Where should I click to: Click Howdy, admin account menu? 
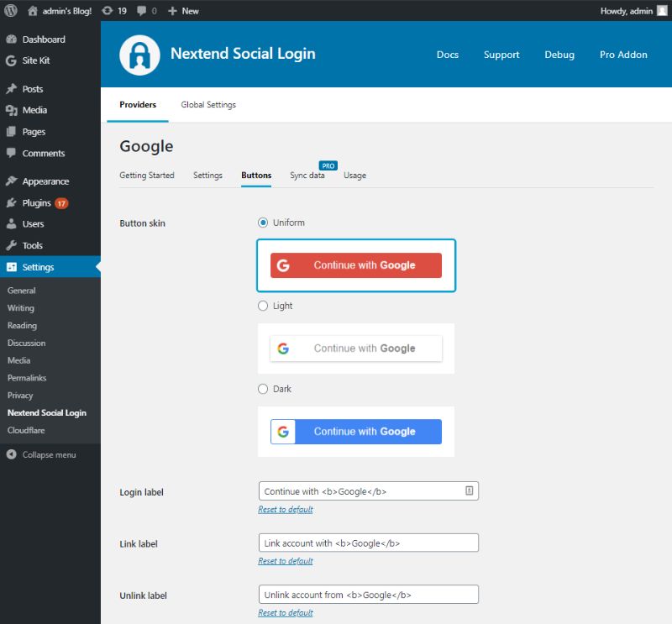click(633, 11)
